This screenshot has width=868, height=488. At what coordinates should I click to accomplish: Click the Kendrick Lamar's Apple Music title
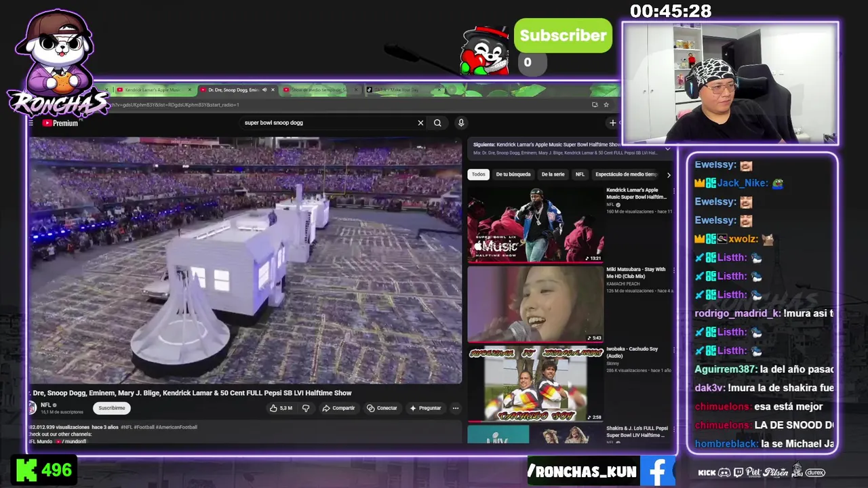pos(636,194)
